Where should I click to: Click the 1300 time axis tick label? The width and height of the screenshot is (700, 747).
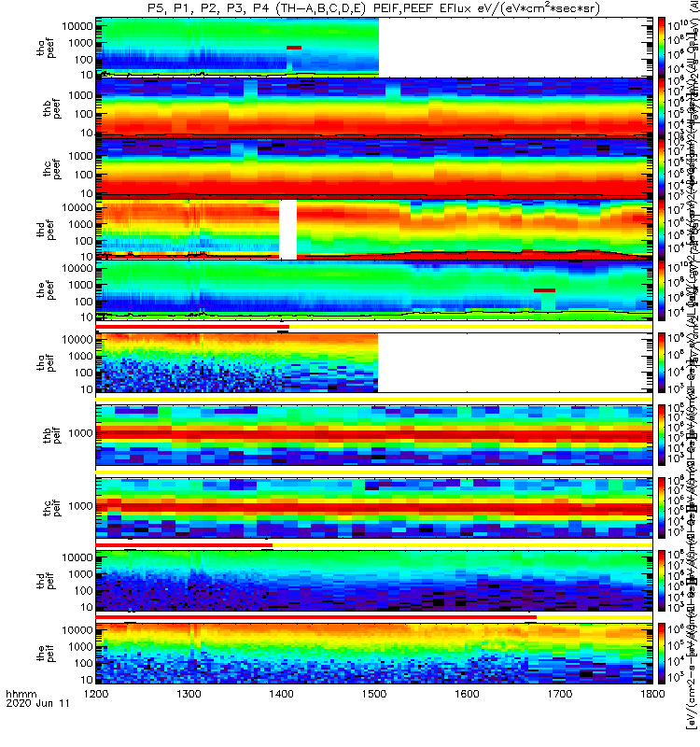click(x=189, y=694)
